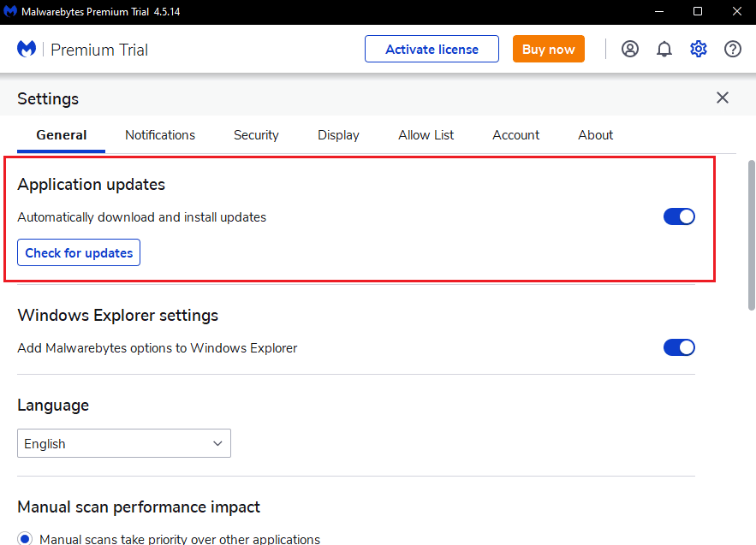Click the orange Buy now button

point(549,49)
